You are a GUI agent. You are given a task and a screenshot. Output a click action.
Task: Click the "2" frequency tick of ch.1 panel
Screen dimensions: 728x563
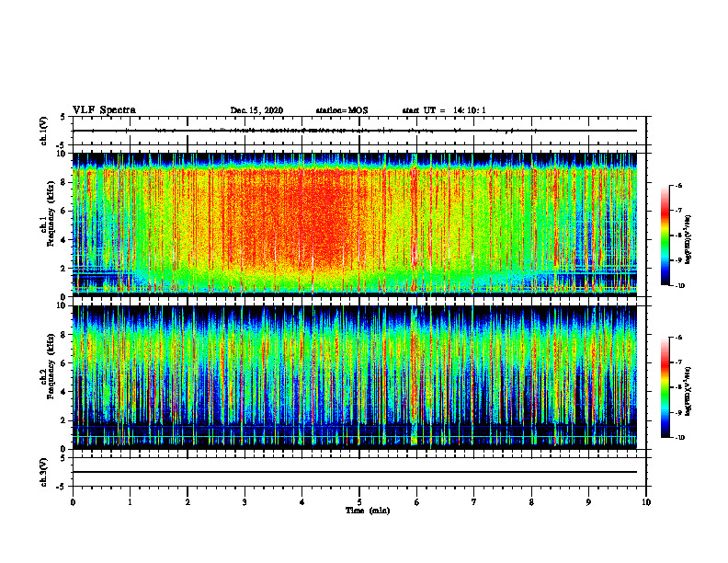(x=64, y=268)
